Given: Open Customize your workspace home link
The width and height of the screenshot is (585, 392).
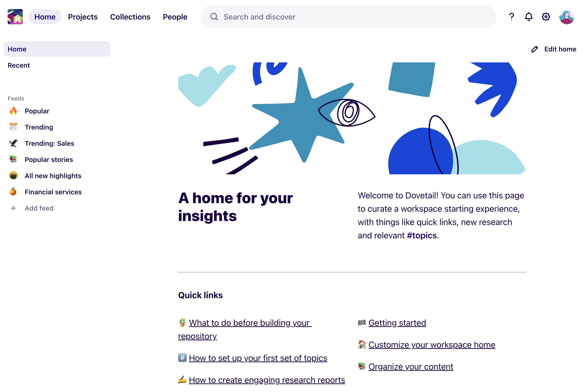Looking at the screenshot, I should click(x=432, y=345).
